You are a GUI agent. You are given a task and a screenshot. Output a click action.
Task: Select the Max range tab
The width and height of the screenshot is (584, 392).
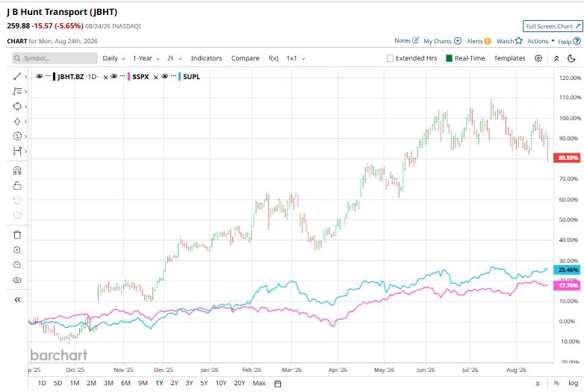(x=259, y=383)
